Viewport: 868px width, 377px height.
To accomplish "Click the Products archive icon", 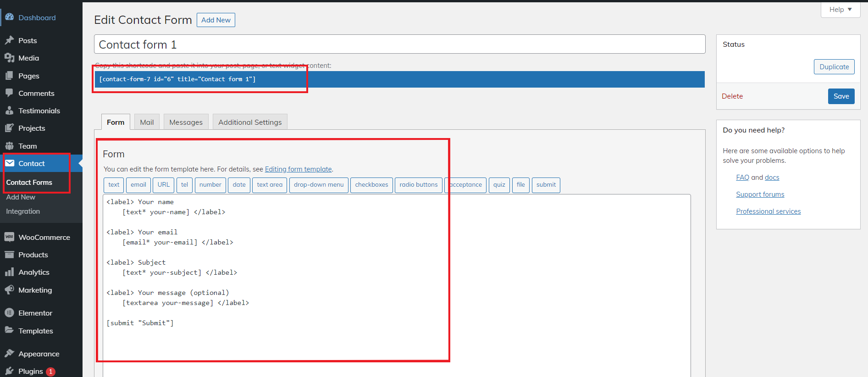I will coord(9,255).
